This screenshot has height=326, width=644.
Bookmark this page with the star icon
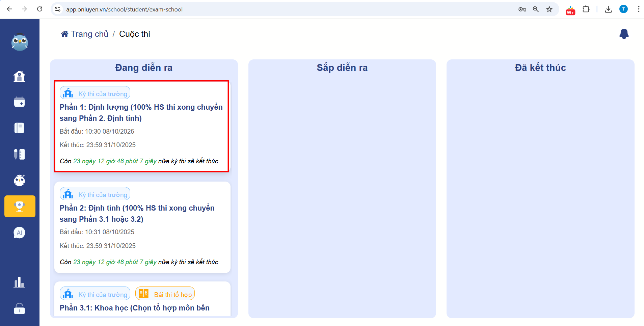click(549, 9)
